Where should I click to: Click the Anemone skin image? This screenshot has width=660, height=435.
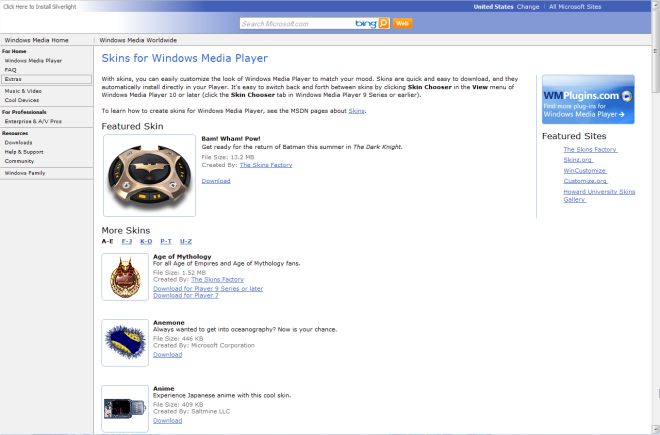click(x=125, y=343)
